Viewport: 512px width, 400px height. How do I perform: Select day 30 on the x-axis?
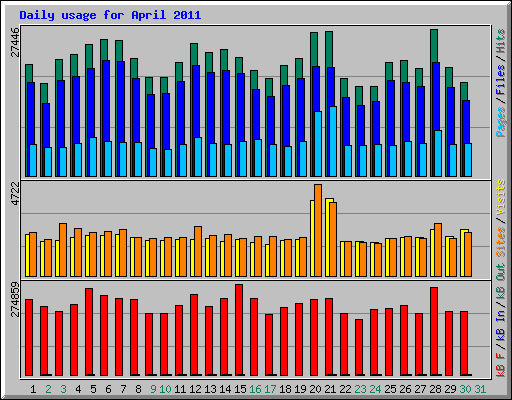(465, 389)
